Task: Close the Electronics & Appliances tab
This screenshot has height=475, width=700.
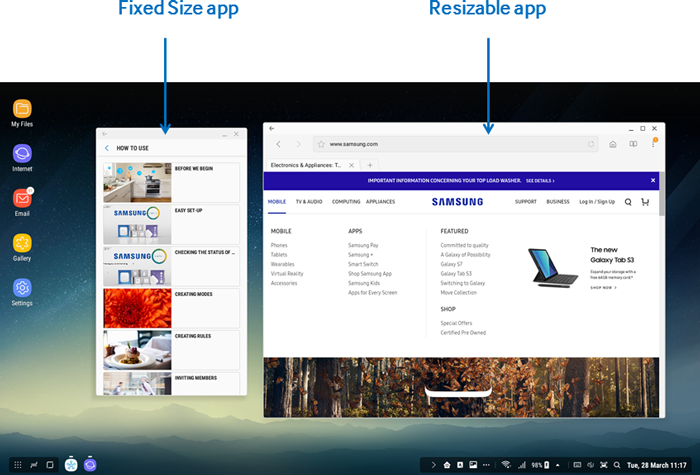Action: point(351,165)
